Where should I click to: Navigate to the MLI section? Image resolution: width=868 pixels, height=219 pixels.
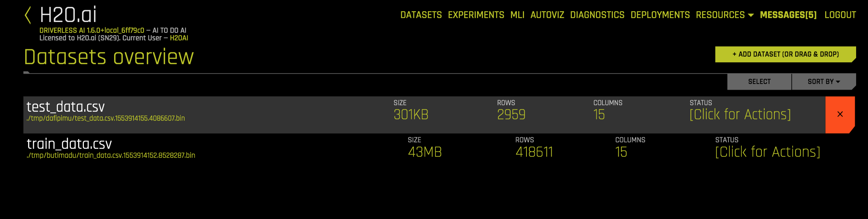click(517, 15)
